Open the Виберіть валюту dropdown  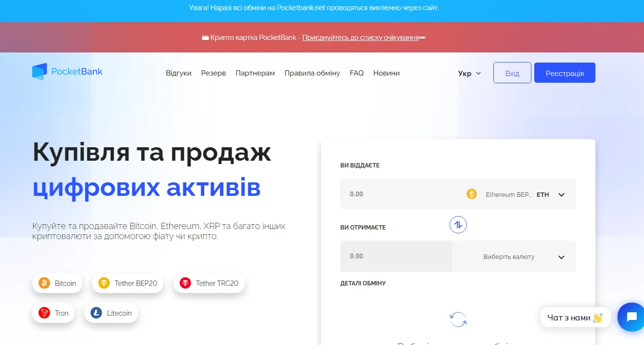(x=514, y=256)
